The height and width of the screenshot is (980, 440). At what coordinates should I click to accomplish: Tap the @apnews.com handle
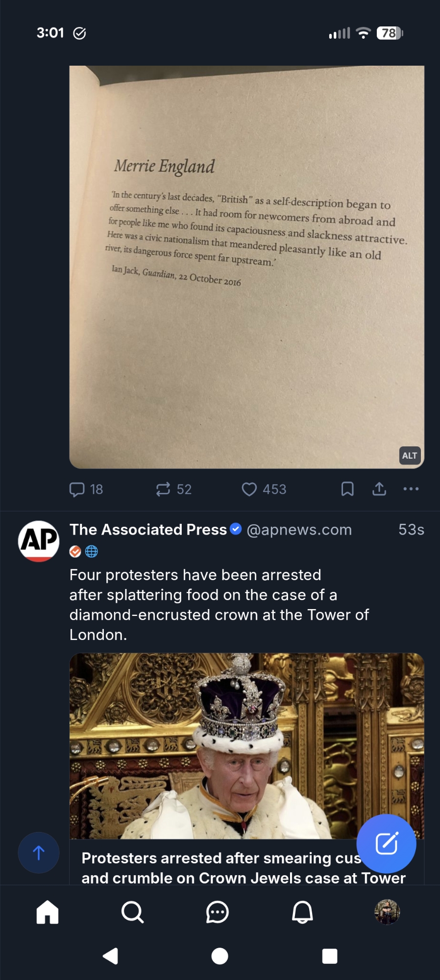pos(299,530)
